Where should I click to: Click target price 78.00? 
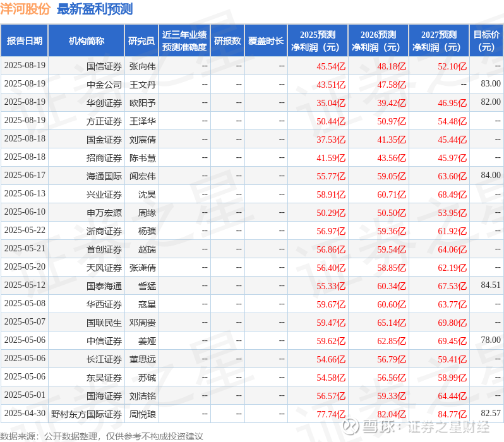pos(491,340)
